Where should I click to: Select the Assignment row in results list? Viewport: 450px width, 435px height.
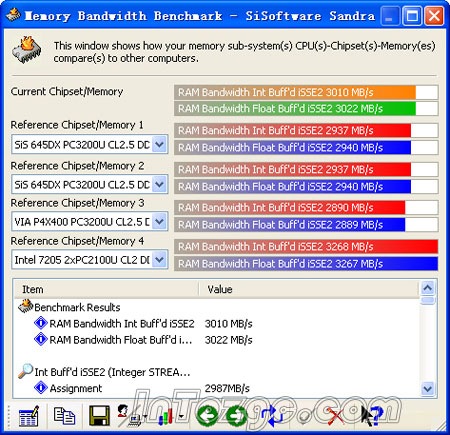point(76,388)
